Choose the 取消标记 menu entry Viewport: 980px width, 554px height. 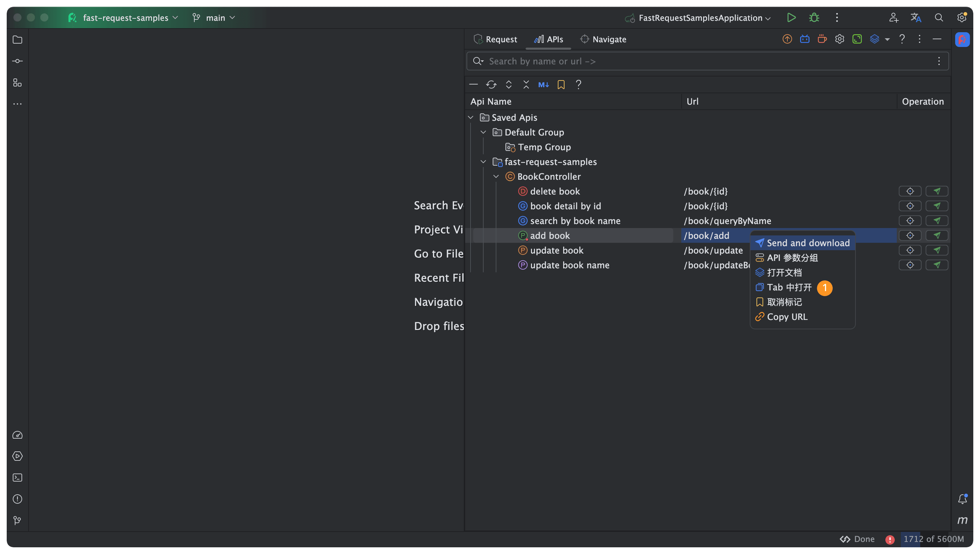tap(784, 302)
